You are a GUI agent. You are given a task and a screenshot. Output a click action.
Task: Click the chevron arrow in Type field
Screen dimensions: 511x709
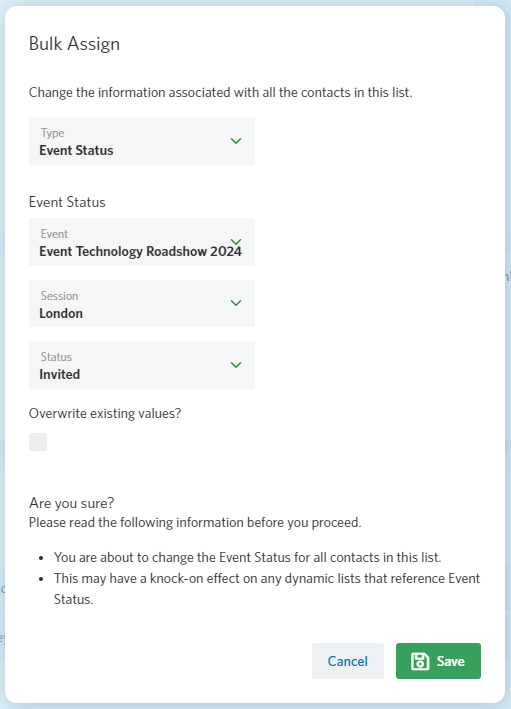point(236,141)
